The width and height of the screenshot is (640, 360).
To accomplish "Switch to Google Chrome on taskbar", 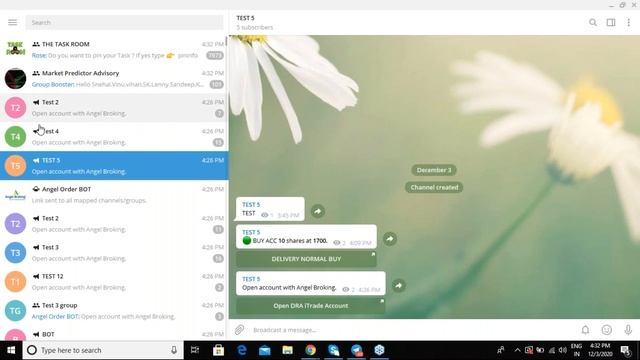I will tap(311, 350).
